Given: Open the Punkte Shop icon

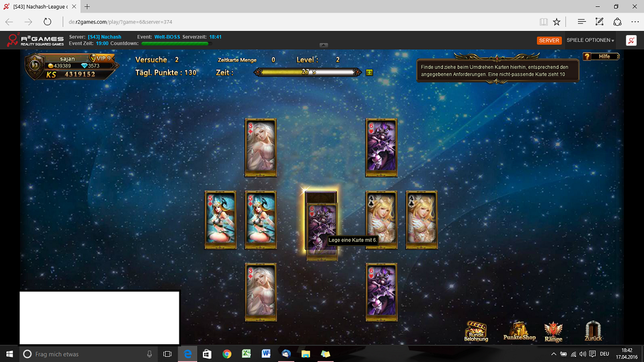Looking at the screenshot, I should (519, 331).
